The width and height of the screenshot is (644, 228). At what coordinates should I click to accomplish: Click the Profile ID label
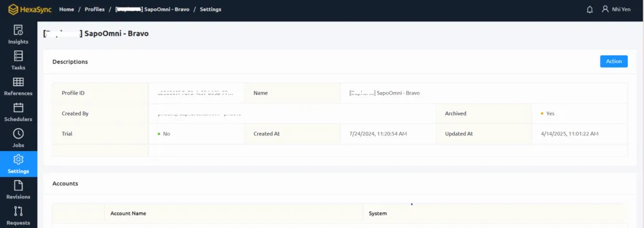point(73,93)
